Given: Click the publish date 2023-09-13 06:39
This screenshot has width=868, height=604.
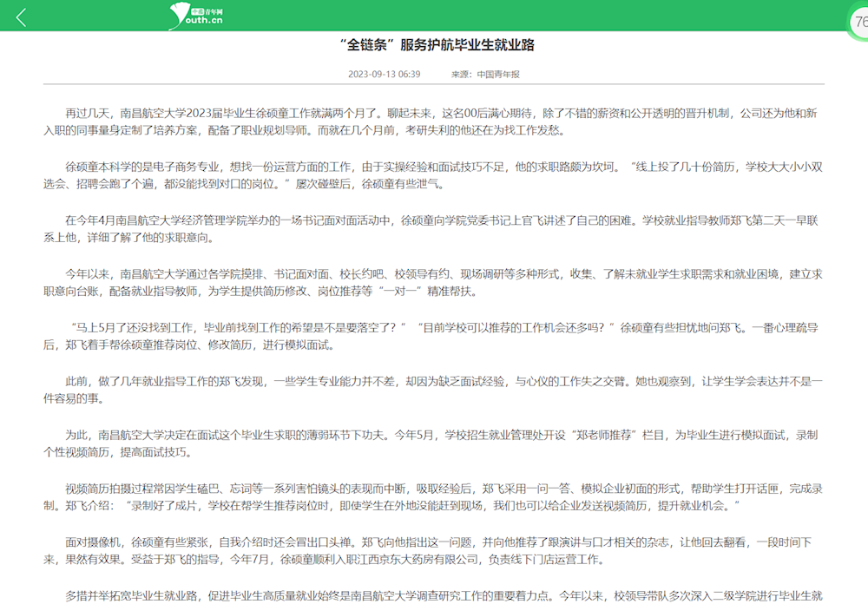Looking at the screenshot, I should (385, 75).
